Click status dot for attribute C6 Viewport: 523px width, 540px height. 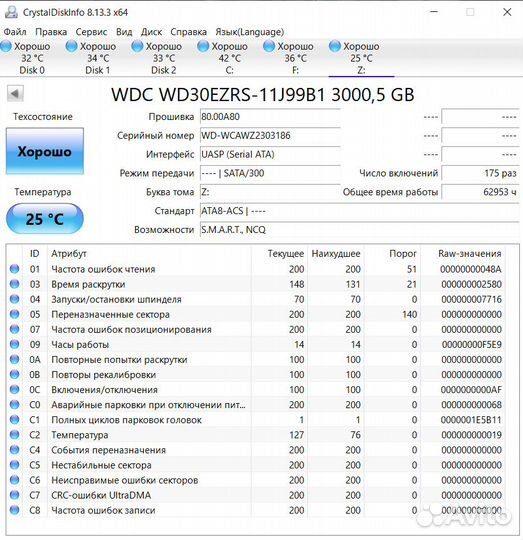pos(14,480)
